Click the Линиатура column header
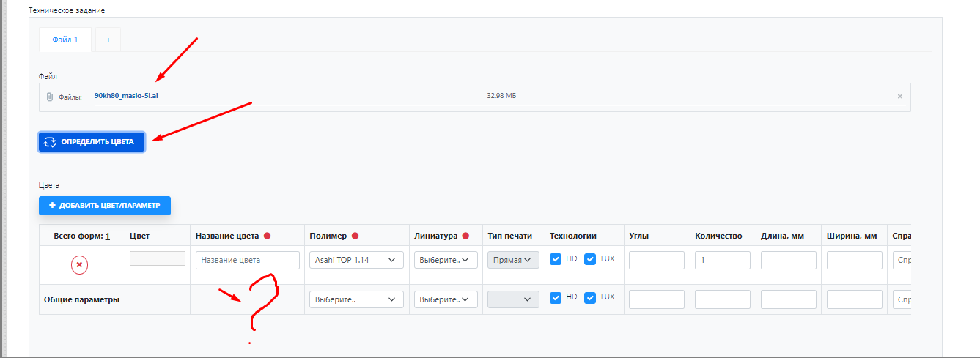 (x=435, y=236)
